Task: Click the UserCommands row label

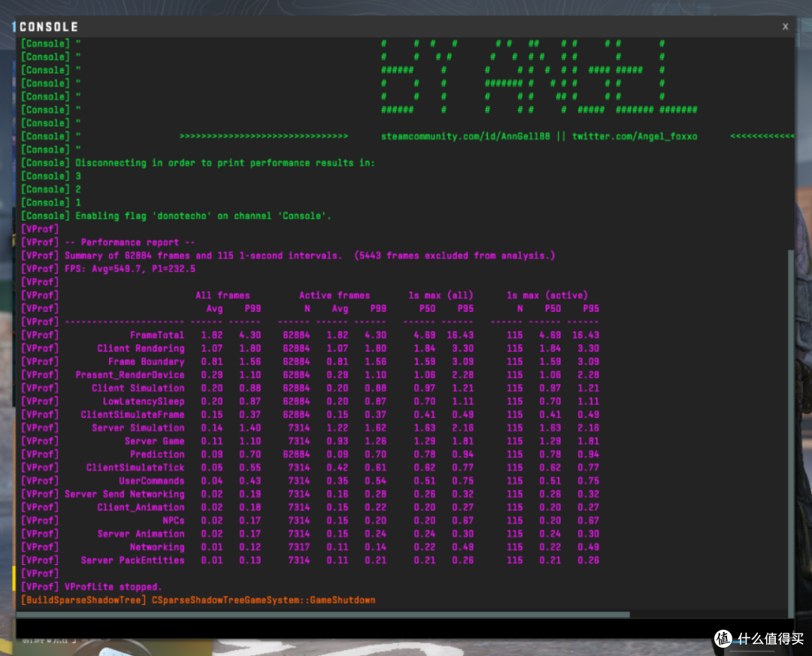Action: 152,481
